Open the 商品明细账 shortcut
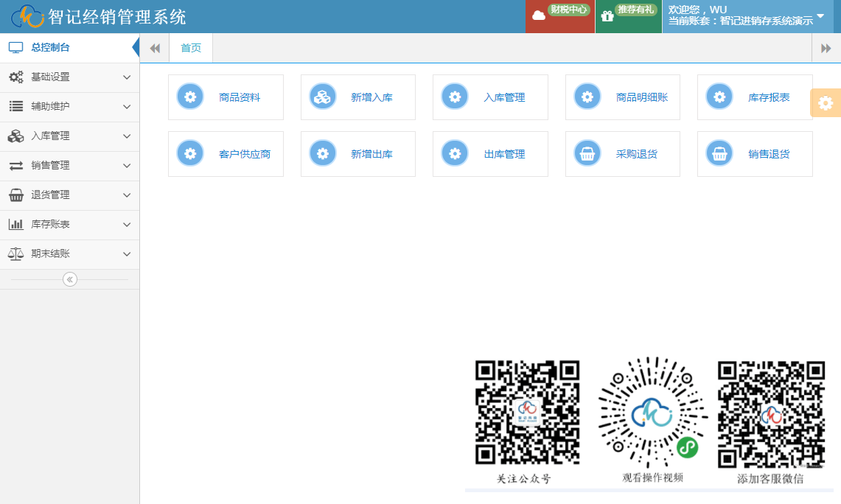The image size is (841, 504). click(x=623, y=97)
